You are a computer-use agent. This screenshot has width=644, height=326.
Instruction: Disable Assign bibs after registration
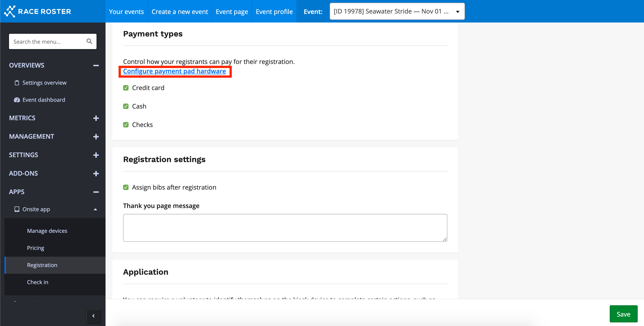click(126, 187)
